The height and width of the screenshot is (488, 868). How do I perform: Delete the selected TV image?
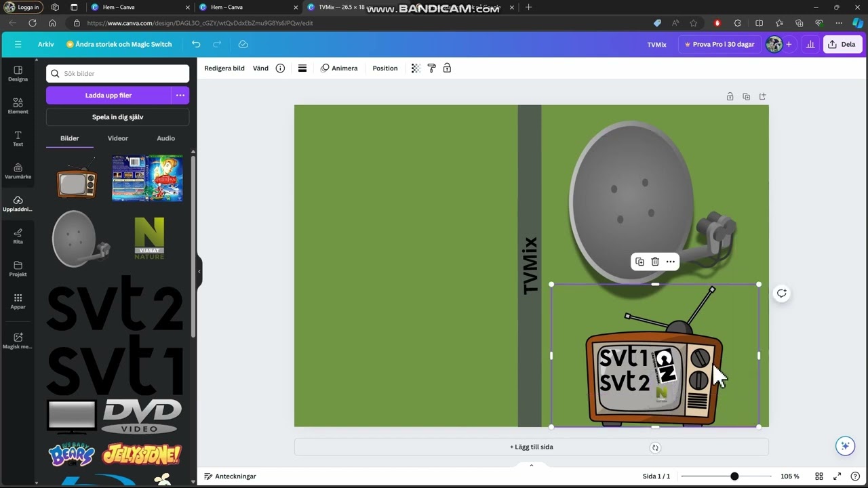[x=655, y=262]
